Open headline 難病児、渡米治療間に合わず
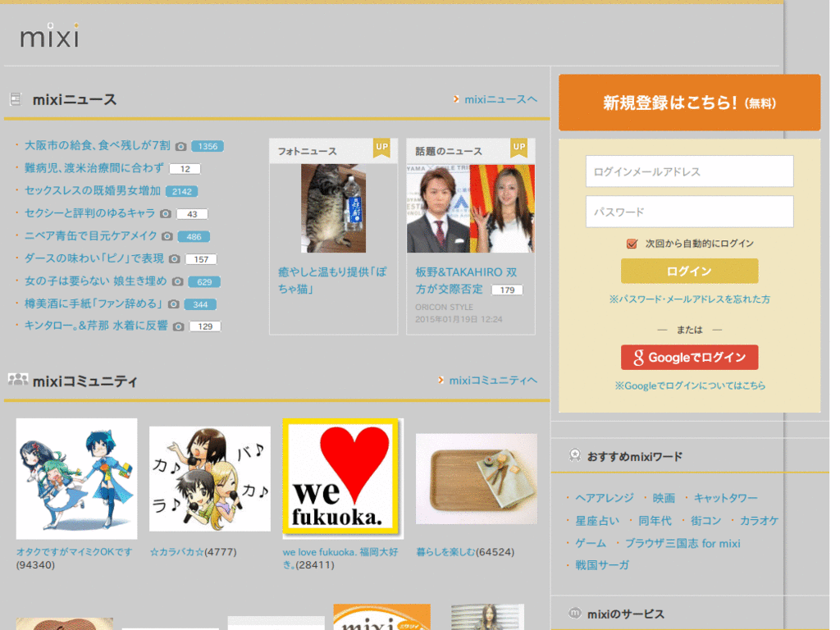The height and width of the screenshot is (630, 840). click(x=94, y=168)
